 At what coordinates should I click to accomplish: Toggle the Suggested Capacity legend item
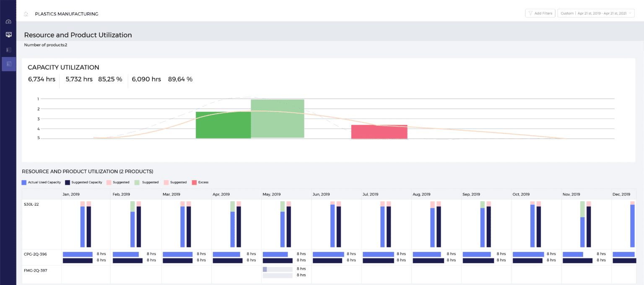(86, 182)
